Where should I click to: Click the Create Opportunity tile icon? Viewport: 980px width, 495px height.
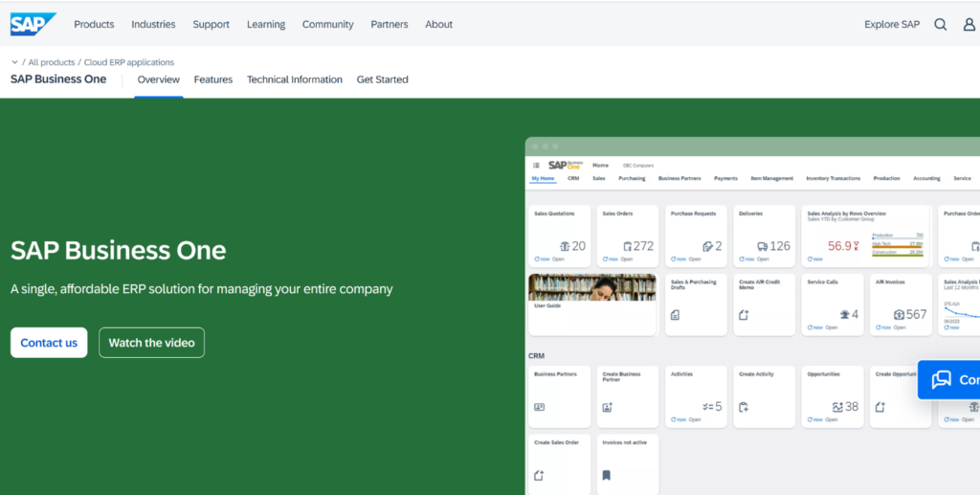pos(880,407)
